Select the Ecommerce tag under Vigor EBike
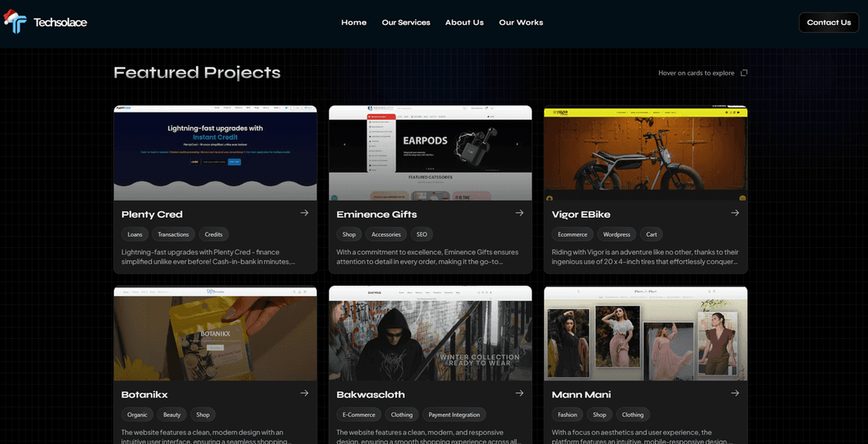 pos(572,234)
